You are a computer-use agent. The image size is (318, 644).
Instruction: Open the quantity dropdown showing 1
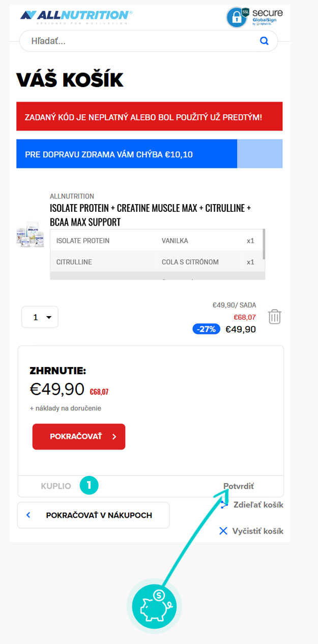tap(40, 317)
